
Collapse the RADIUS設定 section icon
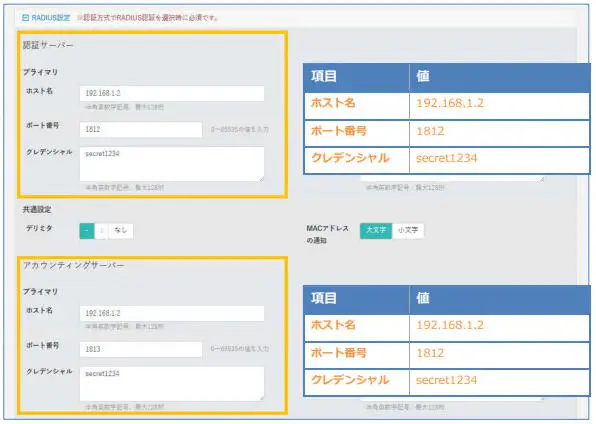point(25,17)
